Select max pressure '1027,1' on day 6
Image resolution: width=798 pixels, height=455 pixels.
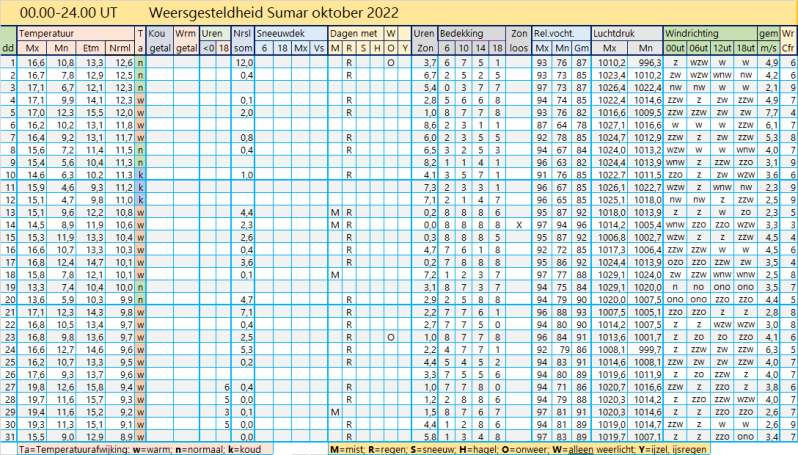[612, 125]
